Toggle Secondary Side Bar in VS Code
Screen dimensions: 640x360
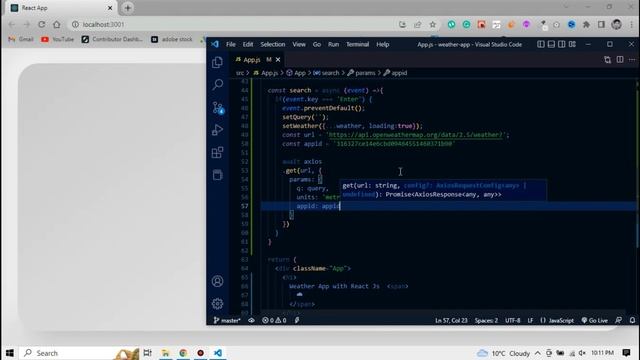click(562, 44)
